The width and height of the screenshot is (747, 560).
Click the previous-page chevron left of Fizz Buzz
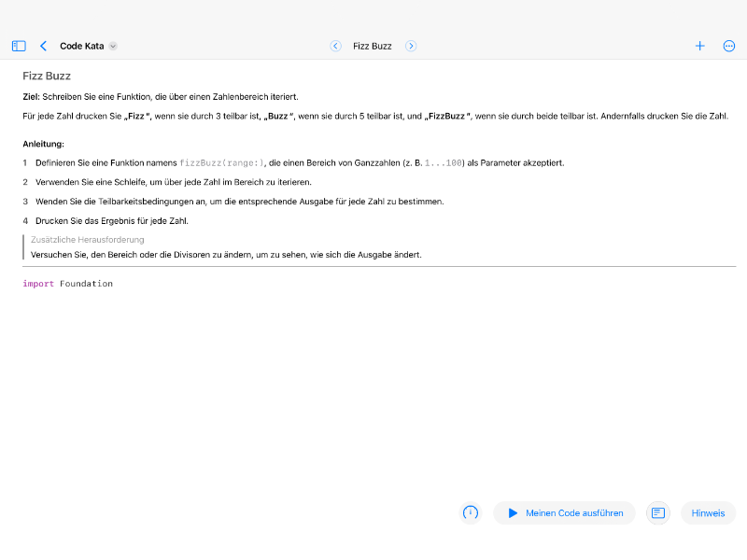tap(336, 45)
